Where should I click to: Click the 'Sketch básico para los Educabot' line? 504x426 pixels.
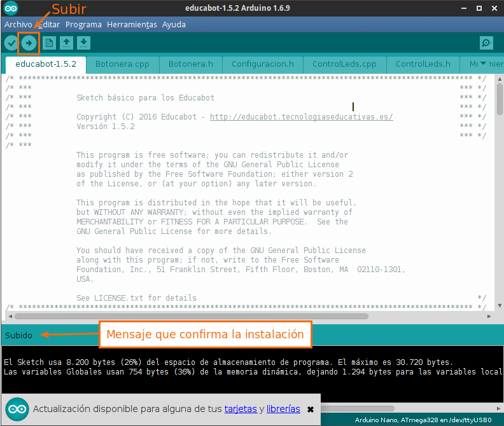145,98
